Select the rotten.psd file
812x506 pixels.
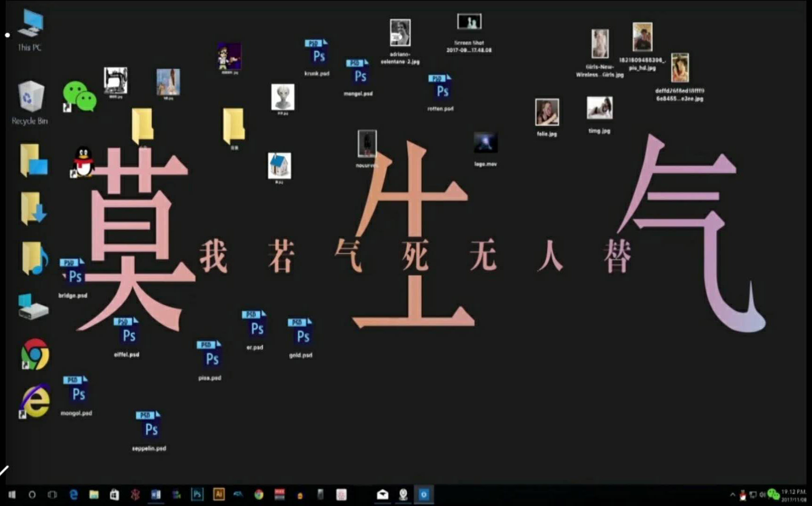point(440,93)
